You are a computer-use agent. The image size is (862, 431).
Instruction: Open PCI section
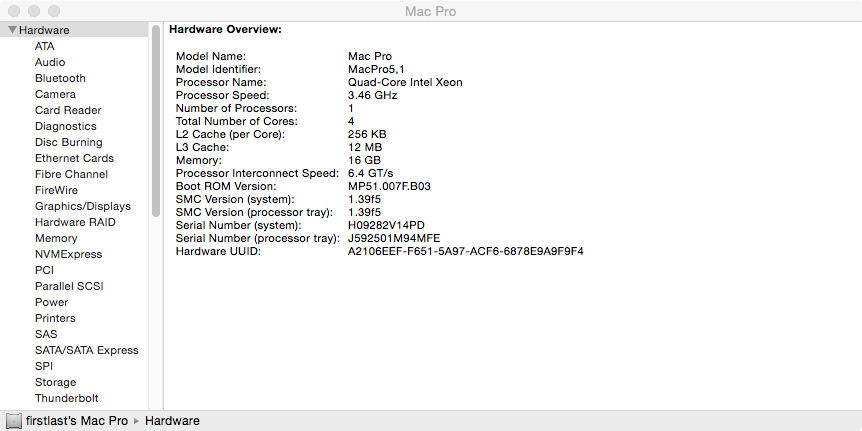45,270
